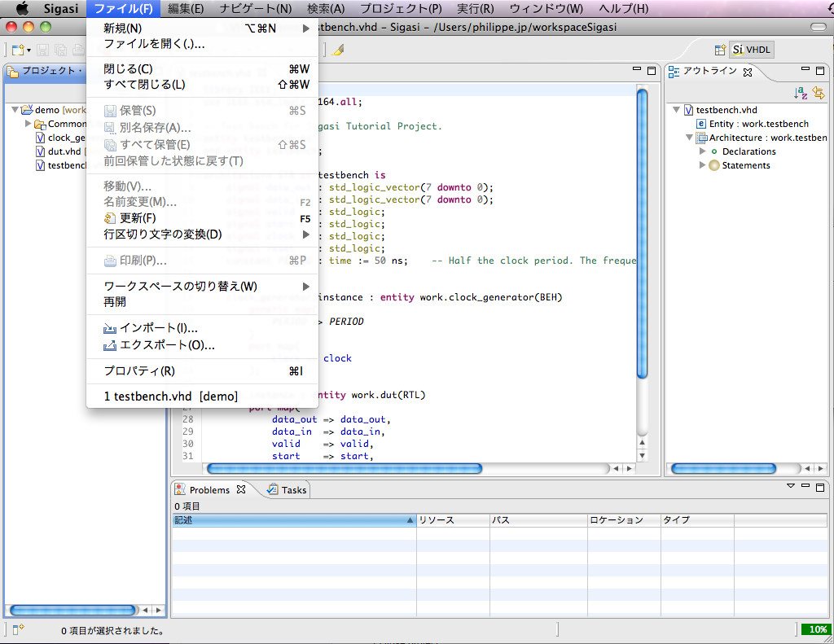Image resolution: width=834 pixels, height=644 pixels.
Task: Expand Statements node in outline
Action: (702, 164)
